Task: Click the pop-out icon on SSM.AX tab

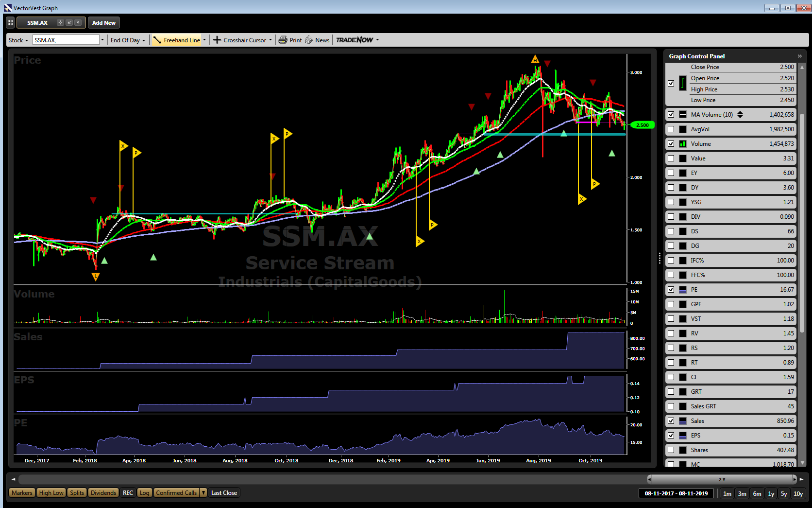Action: [69, 23]
